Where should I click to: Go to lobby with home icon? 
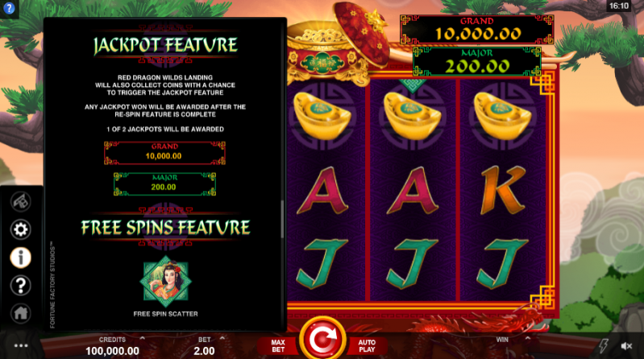click(x=20, y=313)
